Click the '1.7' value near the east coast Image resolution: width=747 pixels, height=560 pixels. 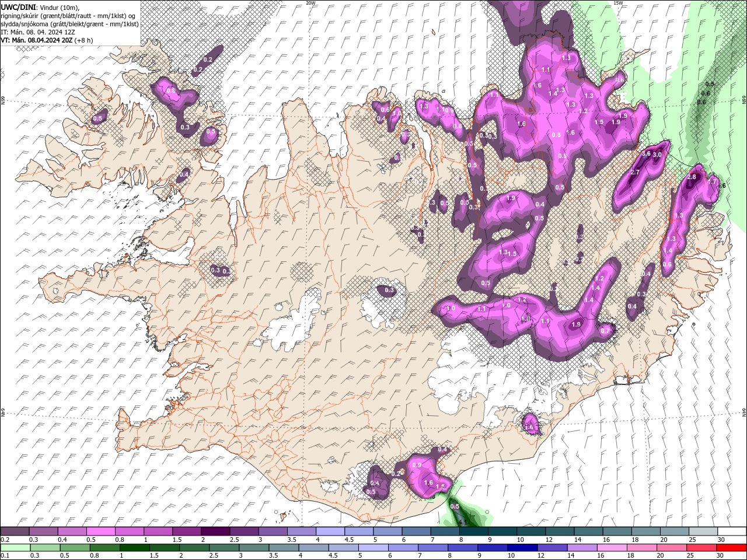[713, 181]
